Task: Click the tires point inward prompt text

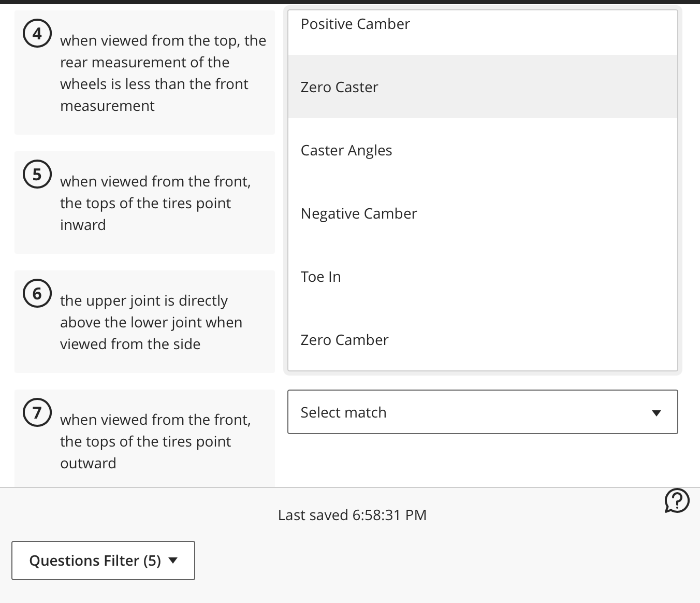Action: point(155,203)
